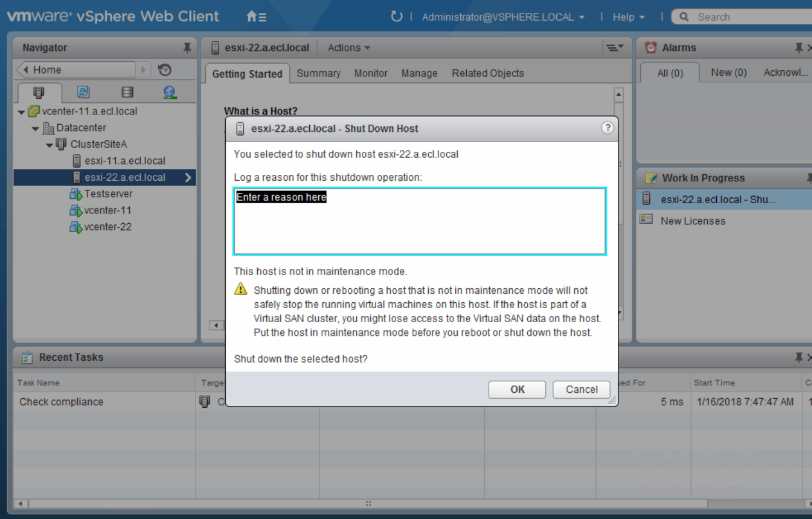Screen dimensions: 812x519
Task: Switch to the Manage tab
Action: click(x=419, y=73)
